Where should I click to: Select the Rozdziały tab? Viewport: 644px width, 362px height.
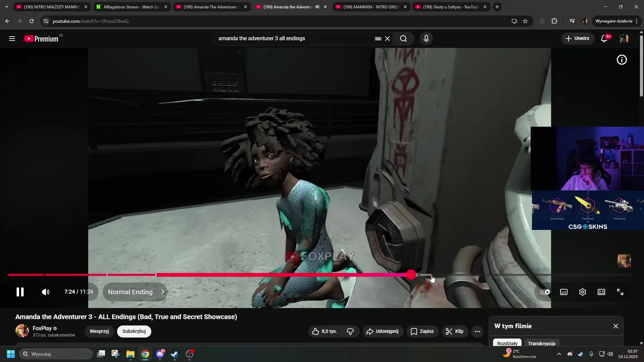tap(507, 343)
